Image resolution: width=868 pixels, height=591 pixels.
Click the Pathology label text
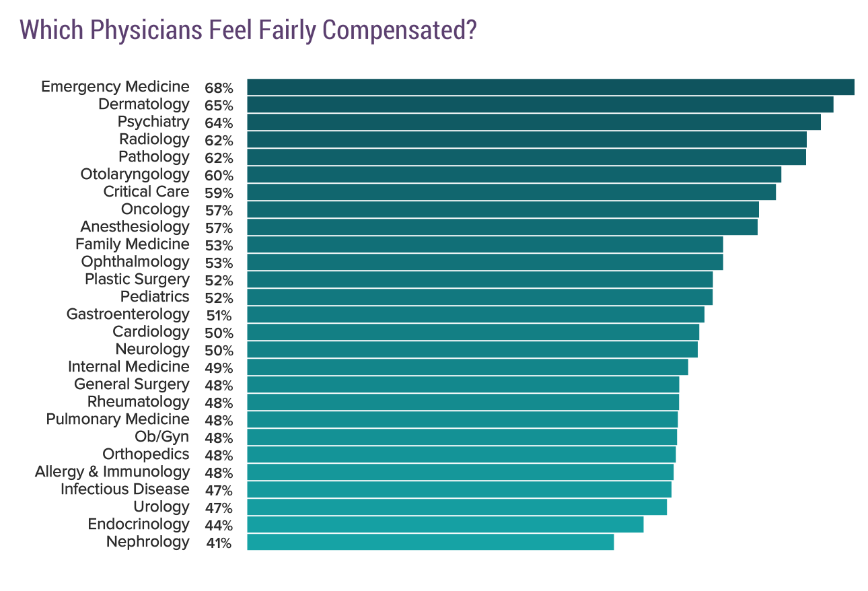[x=154, y=157]
